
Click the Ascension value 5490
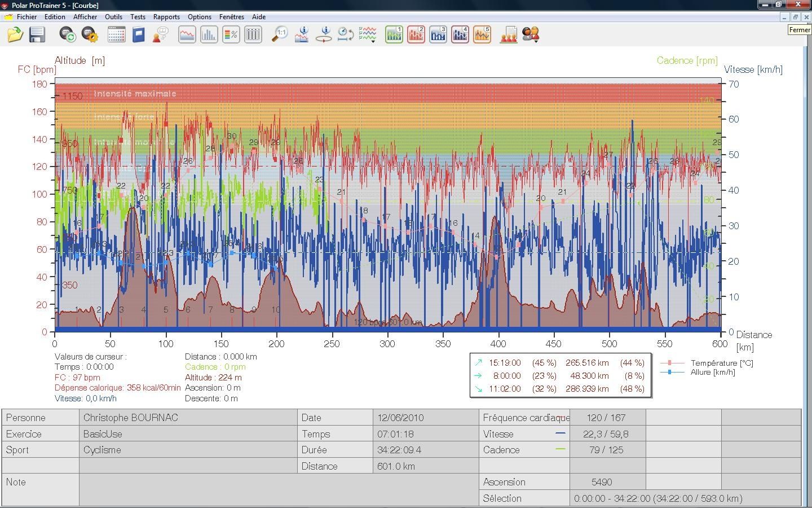point(607,482)
